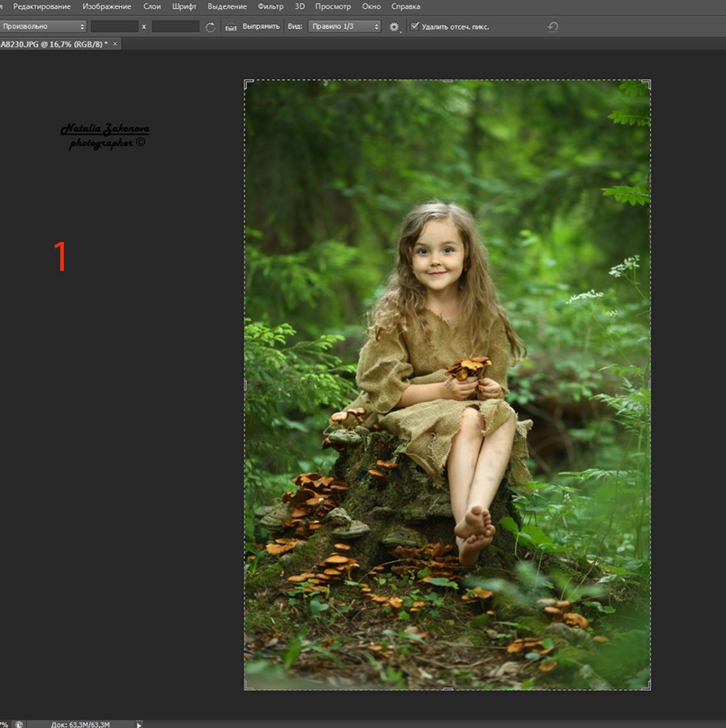Click the Straighten level icon
This screenshot has height=728, width=726.
click(231, 27)
